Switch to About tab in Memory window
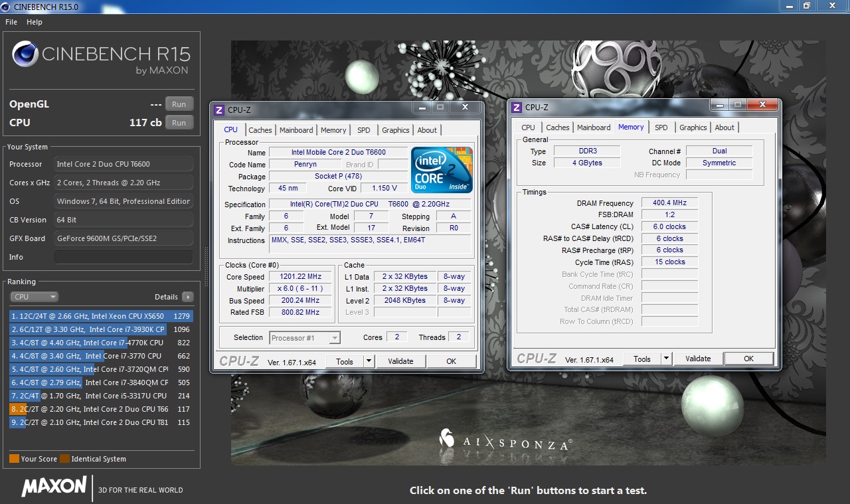850x504 pixels. point(724,127)
